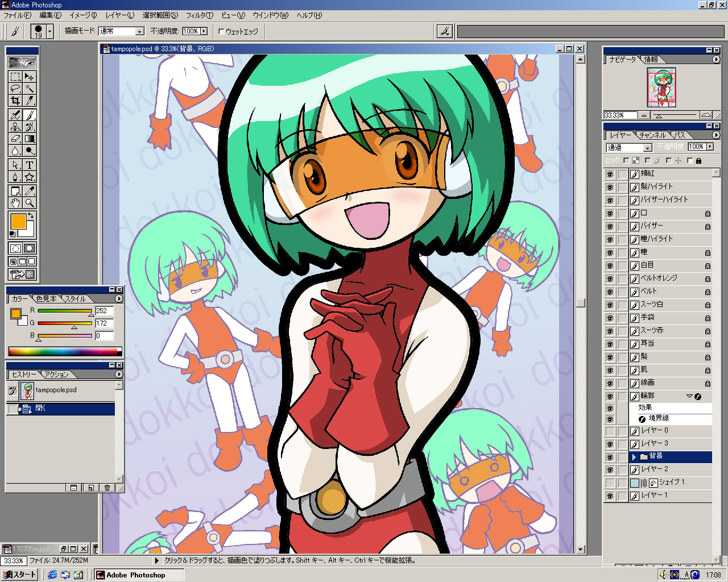Reset to default foreground and background colors
The height and width of the screenshot is (582, 728).
13,234
